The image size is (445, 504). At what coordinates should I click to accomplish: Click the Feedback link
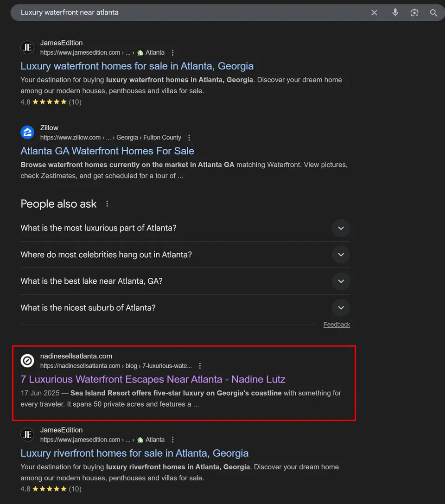[x=337, y=325]
